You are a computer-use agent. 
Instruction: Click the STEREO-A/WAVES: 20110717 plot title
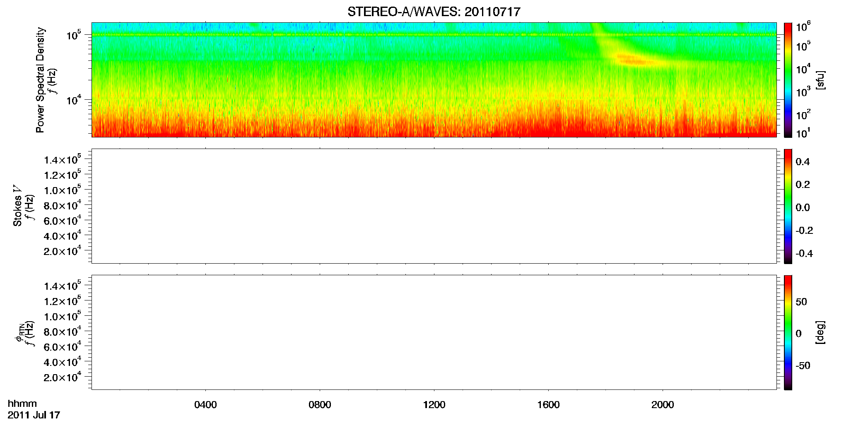point(434,12)
